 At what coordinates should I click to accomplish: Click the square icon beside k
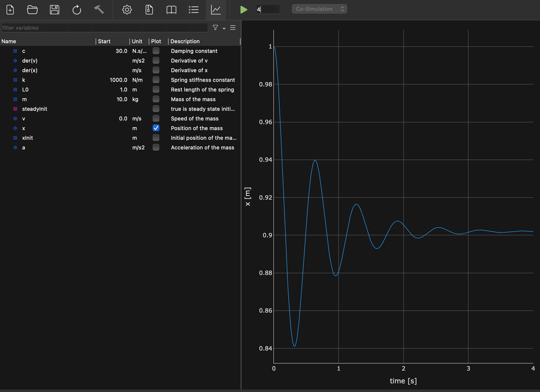click(15, 80)
